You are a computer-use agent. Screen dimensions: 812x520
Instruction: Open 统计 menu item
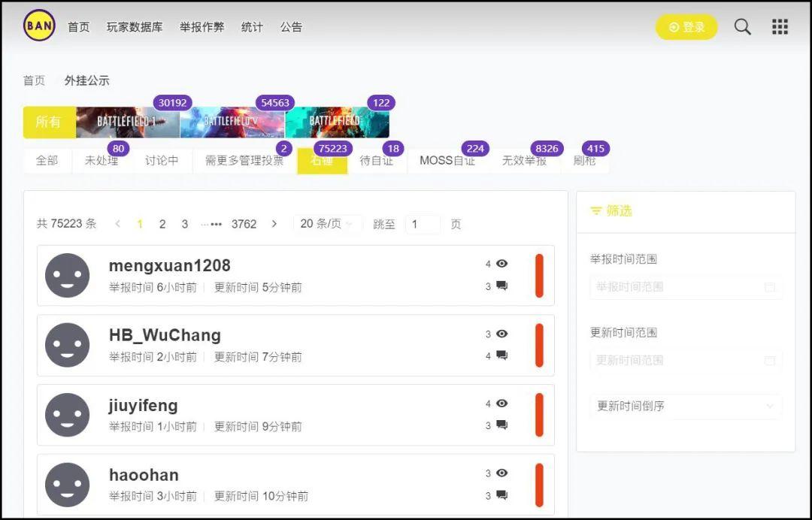tap(252, 27)
